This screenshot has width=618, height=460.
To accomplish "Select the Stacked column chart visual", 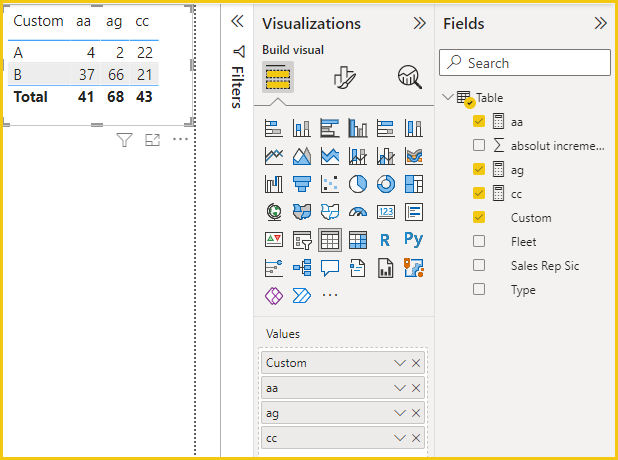I will point(302,128).
